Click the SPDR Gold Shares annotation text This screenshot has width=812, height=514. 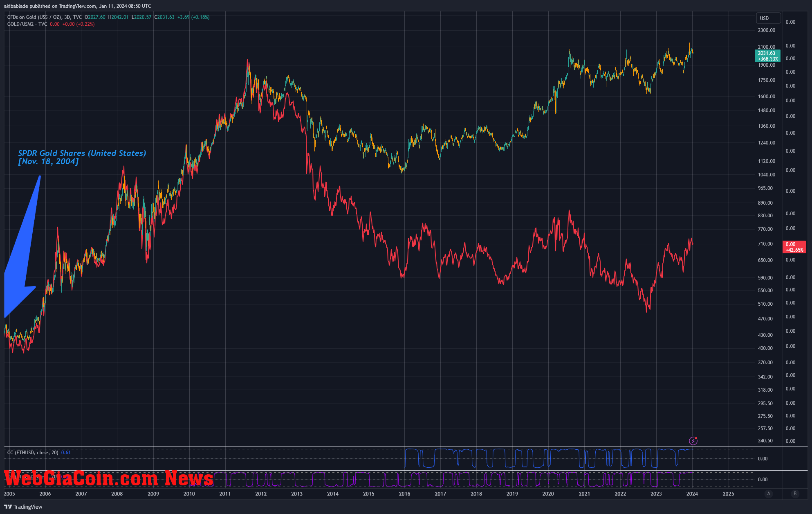[82, 157]
